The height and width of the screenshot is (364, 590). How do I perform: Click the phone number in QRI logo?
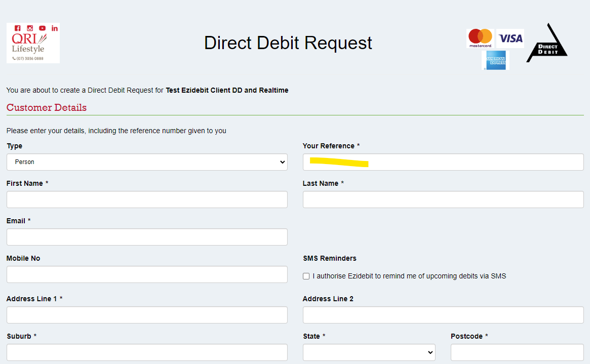[28, 58]
